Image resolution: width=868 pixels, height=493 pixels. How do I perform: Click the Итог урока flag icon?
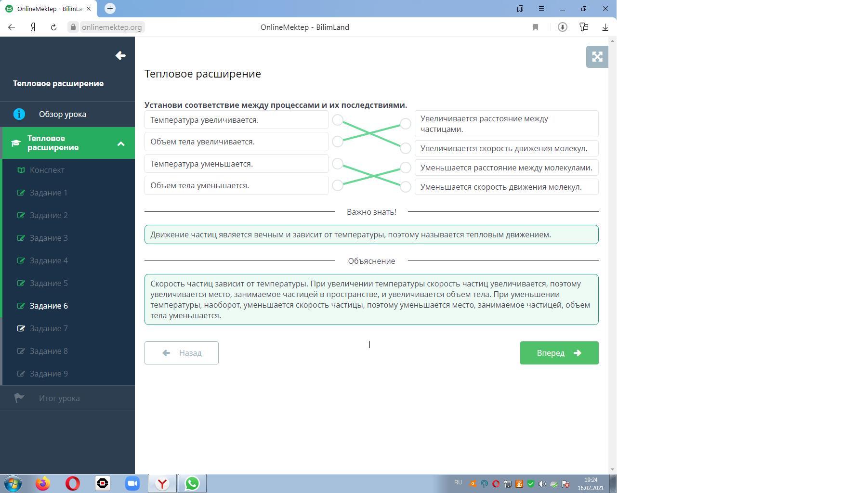[19, 398]
